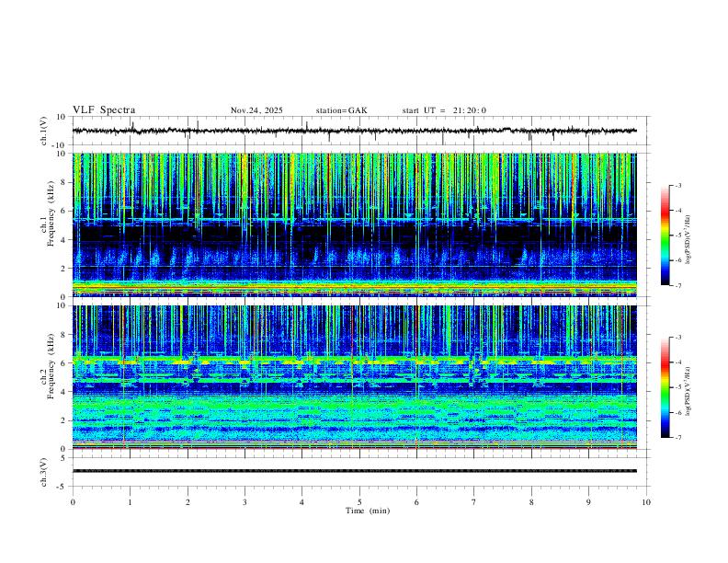Click the "8" tick on the time axis

(x=531, y=502)
